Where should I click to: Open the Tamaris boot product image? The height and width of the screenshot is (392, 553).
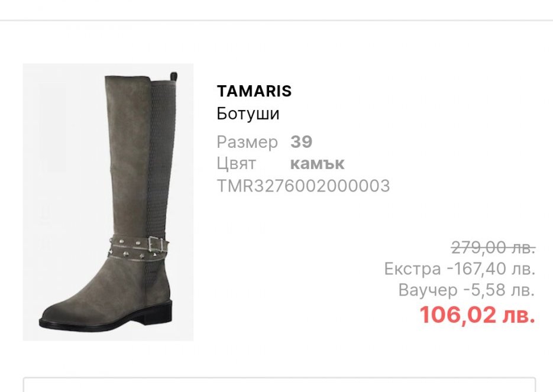coord(108,202)
